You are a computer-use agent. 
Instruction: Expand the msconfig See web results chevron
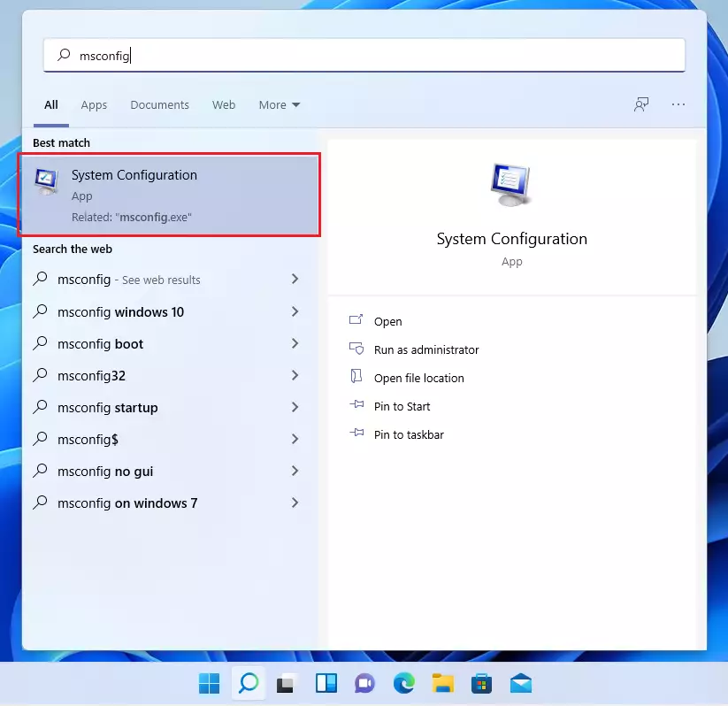tap(295, 279)
